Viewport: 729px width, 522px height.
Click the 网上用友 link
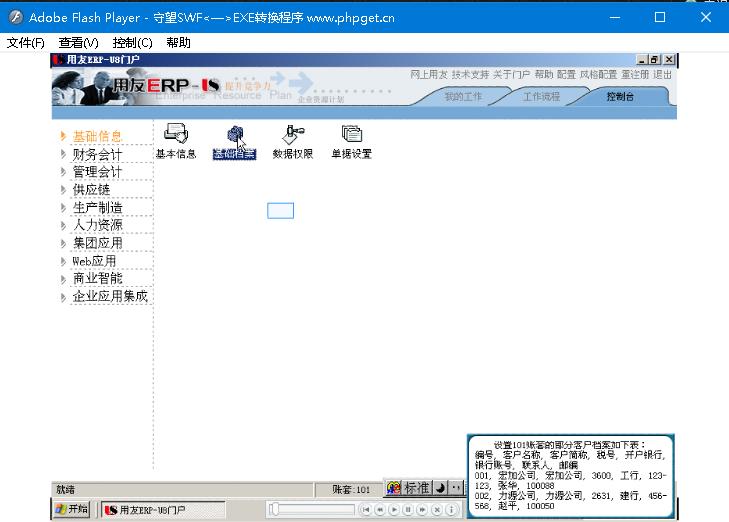(429, 74)
